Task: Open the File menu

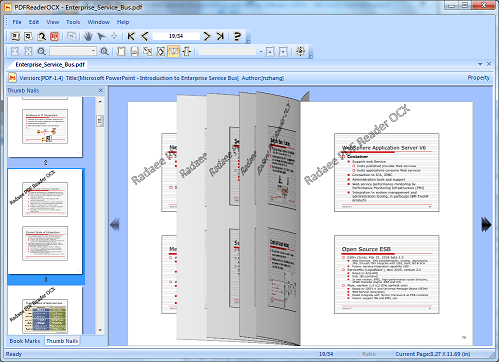Action: [x=17, y=22]
